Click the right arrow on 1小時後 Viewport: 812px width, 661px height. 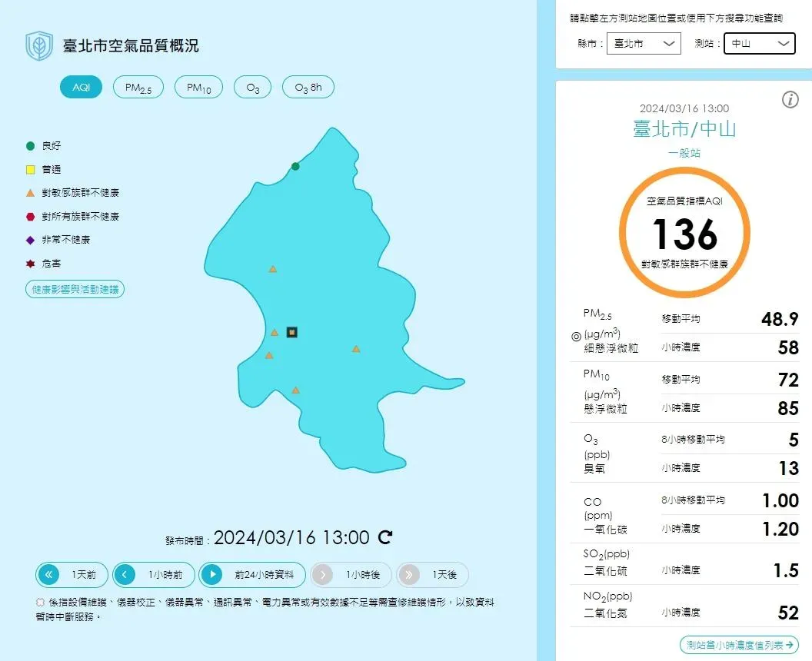322,575
